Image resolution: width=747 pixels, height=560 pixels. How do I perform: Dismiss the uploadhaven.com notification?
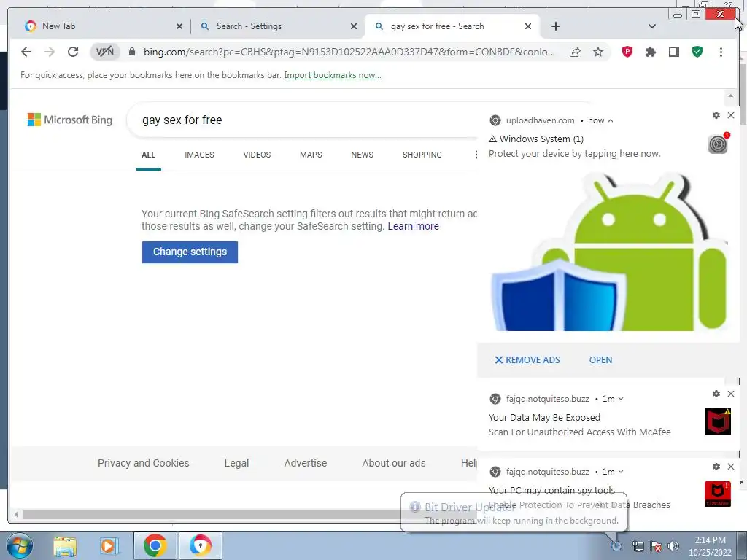(x=731, y=115)
